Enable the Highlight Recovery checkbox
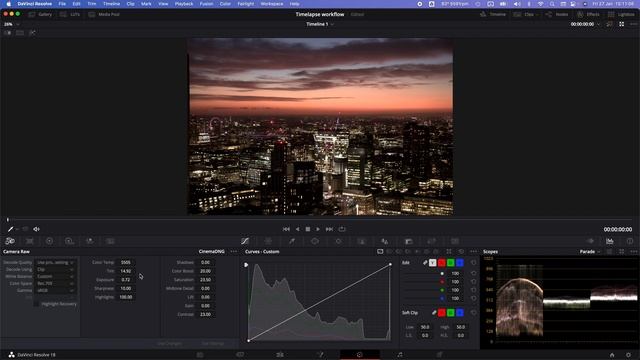The width and height of the screenshot is (640, 360). pyautogui.click(x=36, y=304)
